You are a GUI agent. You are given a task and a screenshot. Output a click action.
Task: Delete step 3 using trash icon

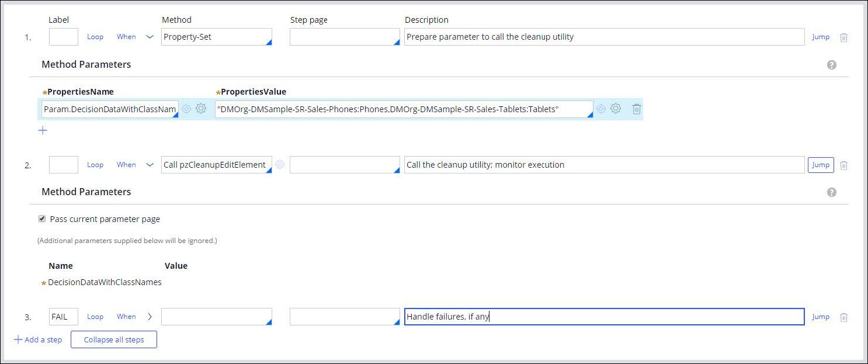[x=843, y=317]
